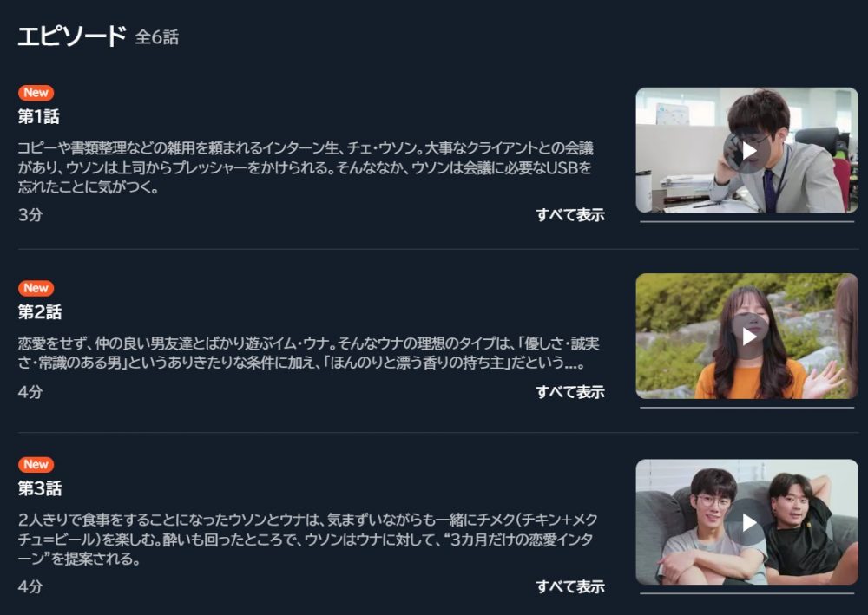868x615 pixels.
Task: Click progress bar beneath episode 3 thumbnail
Action: [x=746, y=593]
